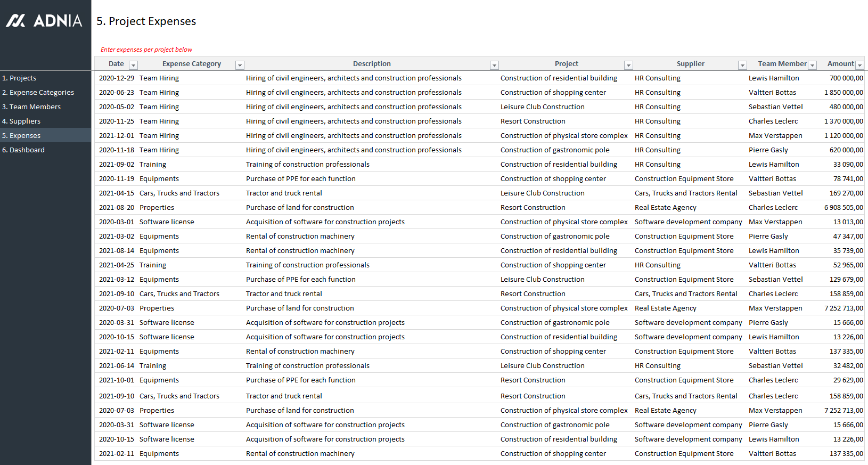Select the Real Estate Agency cell dated 2021-08-20
The height and width of the screenshot is (465, 868).
pos(665,208)
